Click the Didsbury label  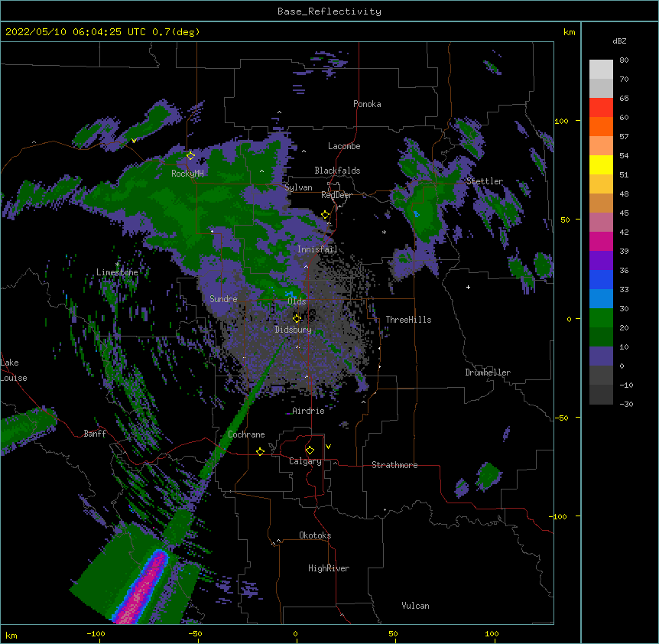click(294, 330)
